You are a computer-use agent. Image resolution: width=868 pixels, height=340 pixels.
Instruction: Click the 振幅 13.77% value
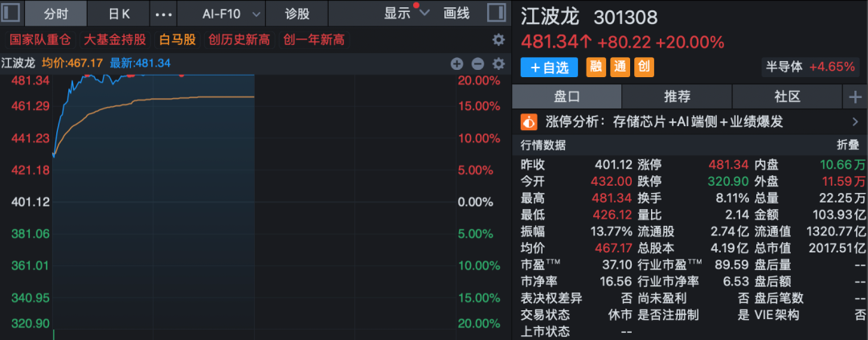(611, 231)
